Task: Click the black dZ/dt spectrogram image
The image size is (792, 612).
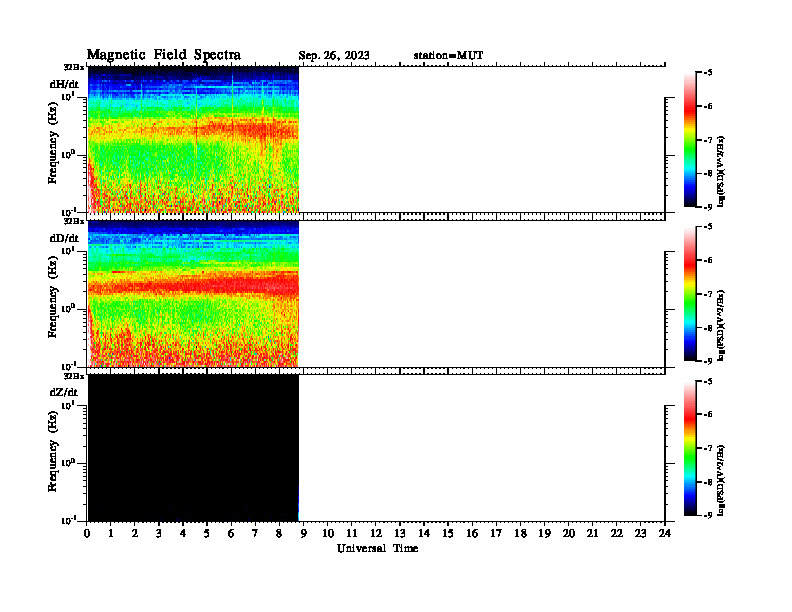Action: point(193,448)
